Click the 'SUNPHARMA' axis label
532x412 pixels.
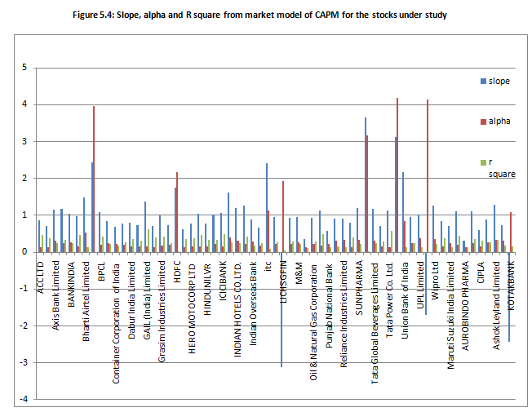[x=360, y=288]
